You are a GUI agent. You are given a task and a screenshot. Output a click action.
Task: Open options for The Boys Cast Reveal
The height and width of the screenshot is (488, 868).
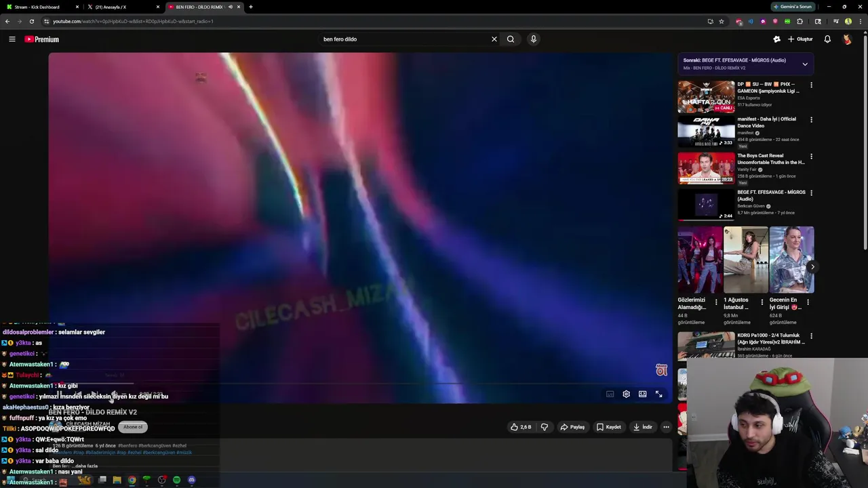[811, 157]
